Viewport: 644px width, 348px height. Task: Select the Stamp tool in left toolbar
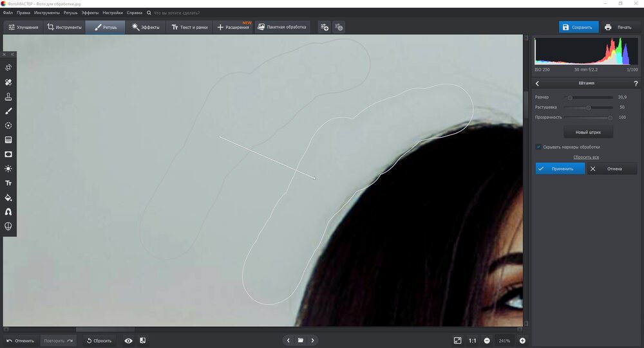pyautogui.click(x=8, y=96)
